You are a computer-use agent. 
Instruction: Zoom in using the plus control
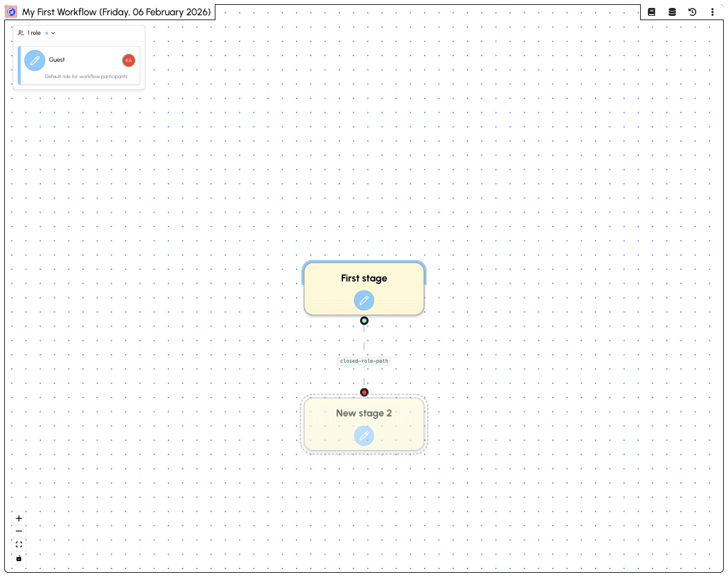pyautogui.click(x=19, y=518)
